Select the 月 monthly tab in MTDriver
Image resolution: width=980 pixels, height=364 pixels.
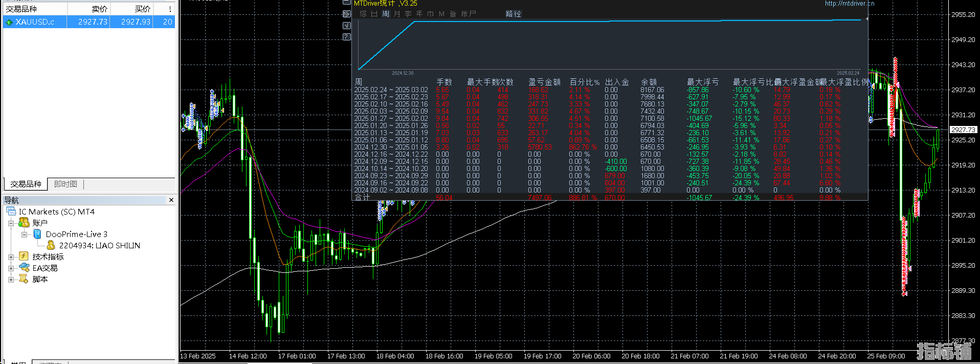(x=397, y=14)
